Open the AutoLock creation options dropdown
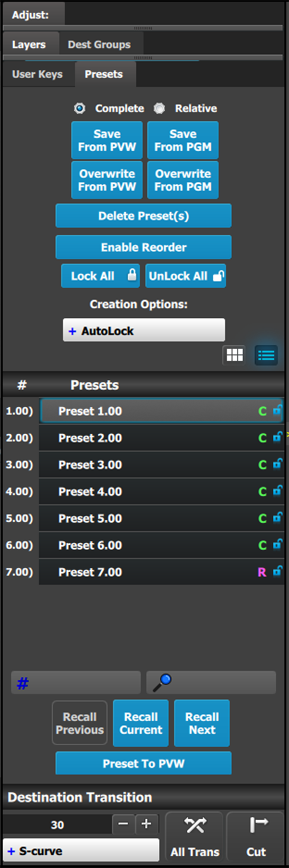 click(144, 331)
